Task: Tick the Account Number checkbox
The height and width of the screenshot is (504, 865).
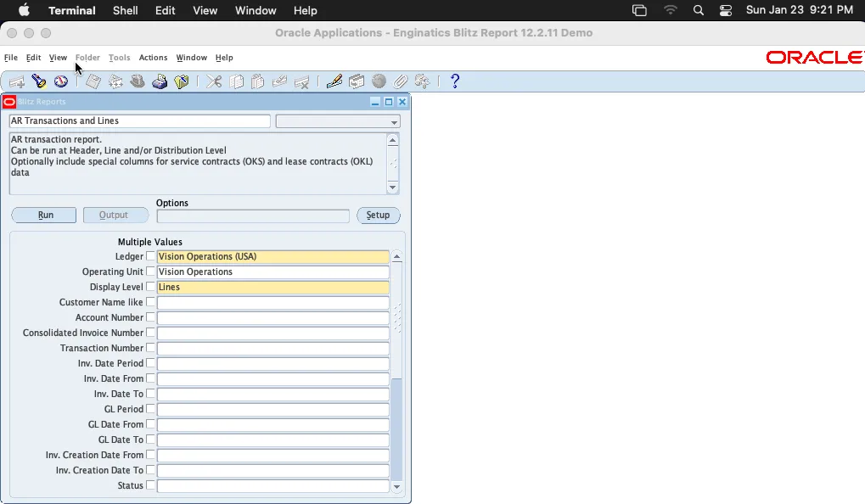Action: (x=150, y=317)
